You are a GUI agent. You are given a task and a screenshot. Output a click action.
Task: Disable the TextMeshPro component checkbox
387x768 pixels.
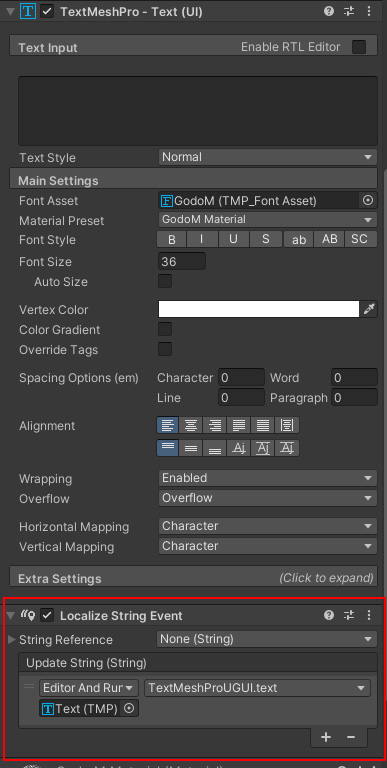47,12
